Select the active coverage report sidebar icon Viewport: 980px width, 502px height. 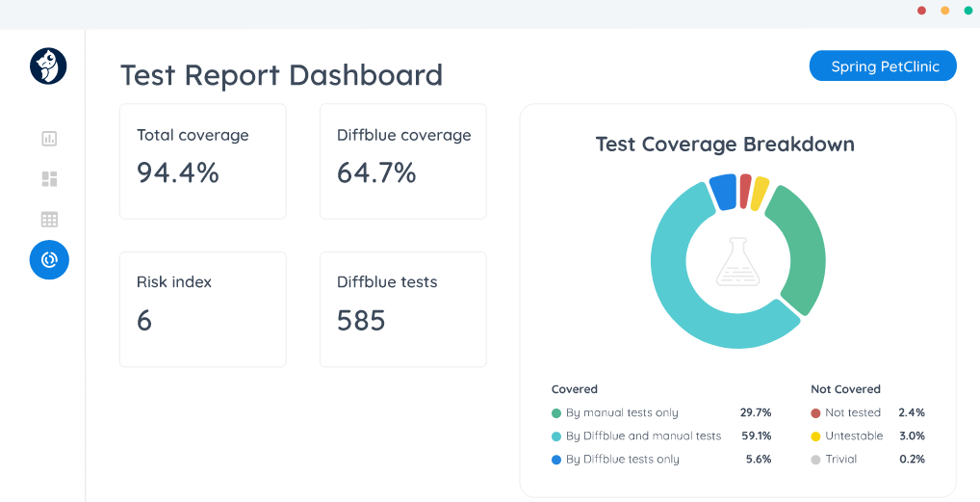pyautogui.click(x=49, y=260)
